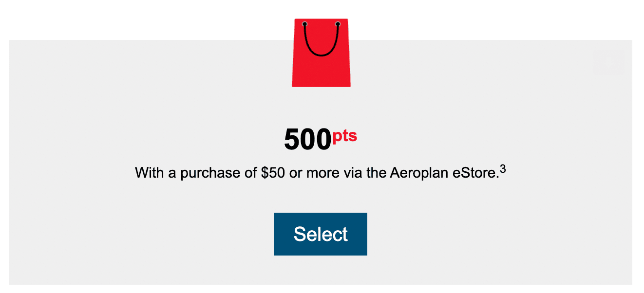Image resolution: width=644 pixels, height=293 pixels.
Task: Click the bottom edge of the red bag
Action: pyautogui.click(x=321, y=85)
